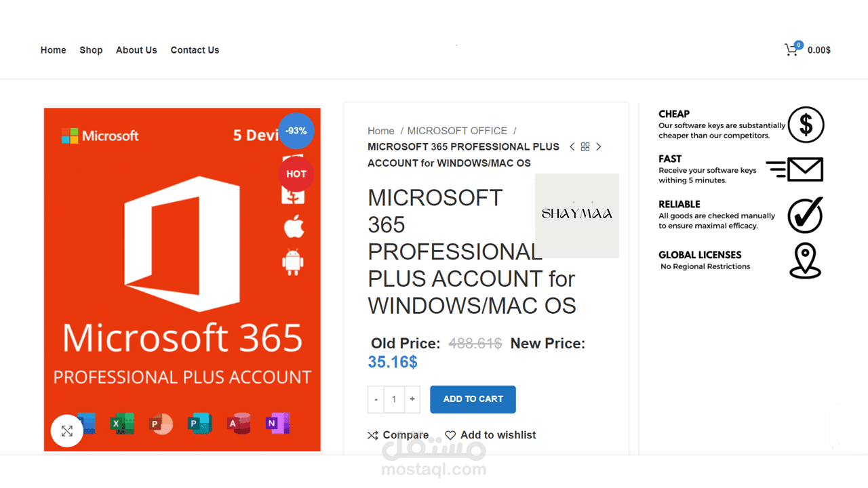Click the 0.00$ cart total
This screenshot has height=488, width=868.
(x=819, y=50)
